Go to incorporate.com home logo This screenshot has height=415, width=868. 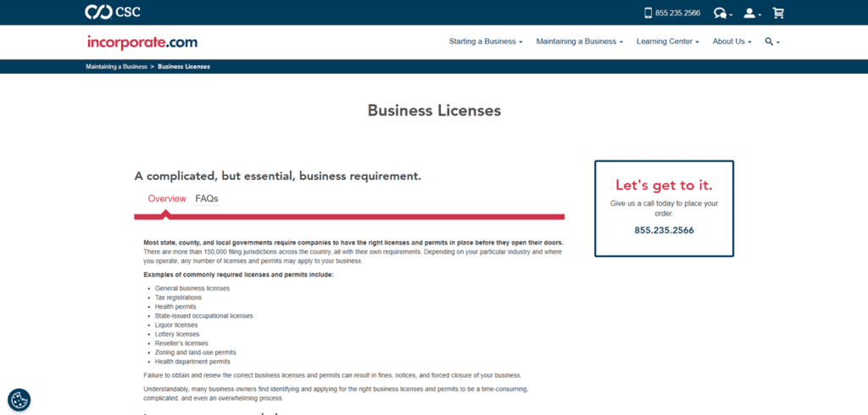click(142, 42)
